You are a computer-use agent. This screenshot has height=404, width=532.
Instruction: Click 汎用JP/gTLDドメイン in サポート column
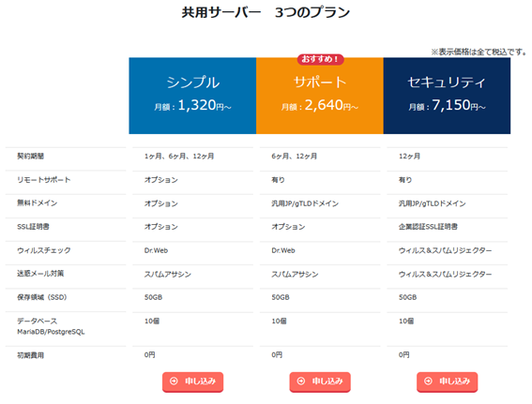305,203
